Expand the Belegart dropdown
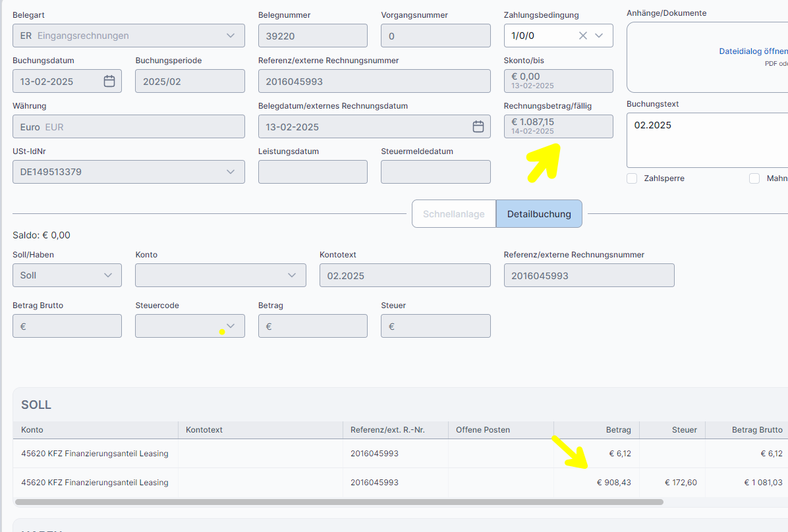788x532 pixels. 230,36
